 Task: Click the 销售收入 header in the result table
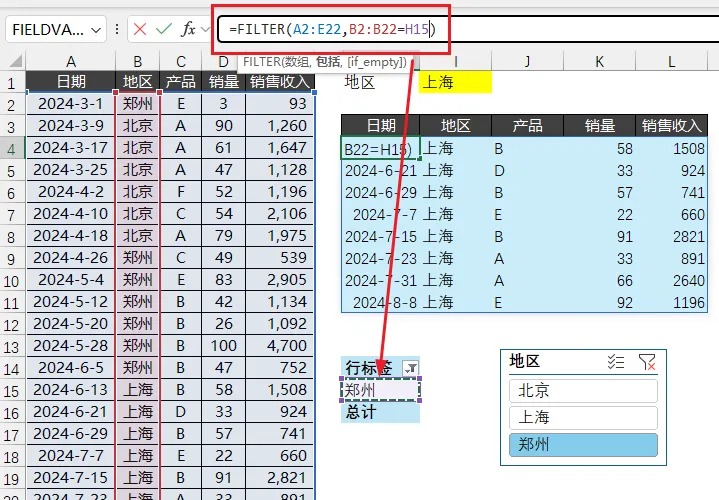click(x=671, y=125)
